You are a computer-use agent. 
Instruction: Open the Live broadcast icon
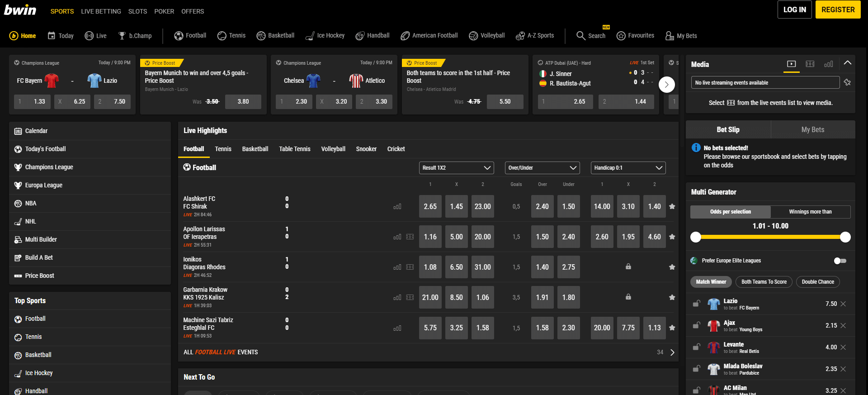(x=89, y=36)
